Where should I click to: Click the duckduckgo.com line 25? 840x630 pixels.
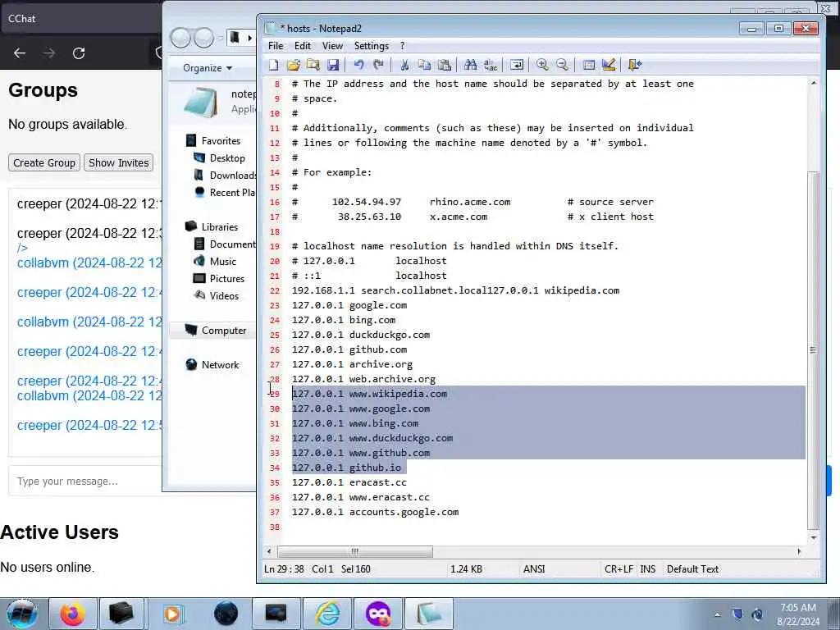pos(361,335)
